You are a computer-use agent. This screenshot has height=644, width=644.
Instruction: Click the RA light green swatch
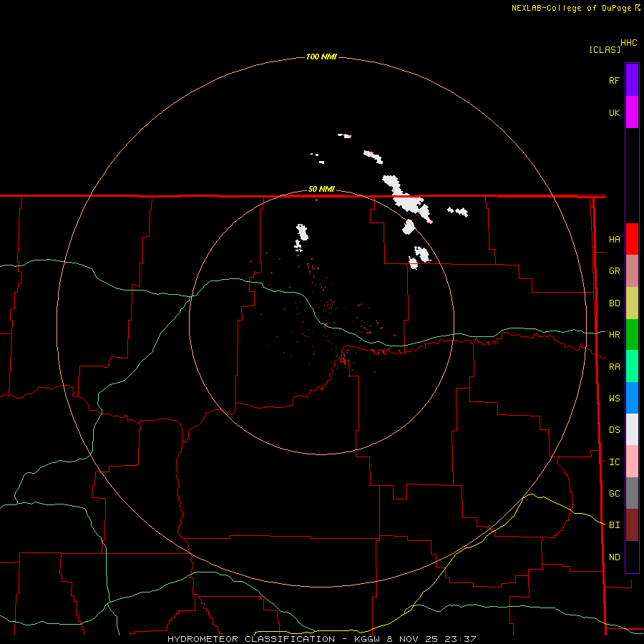[x=632, y=366]
